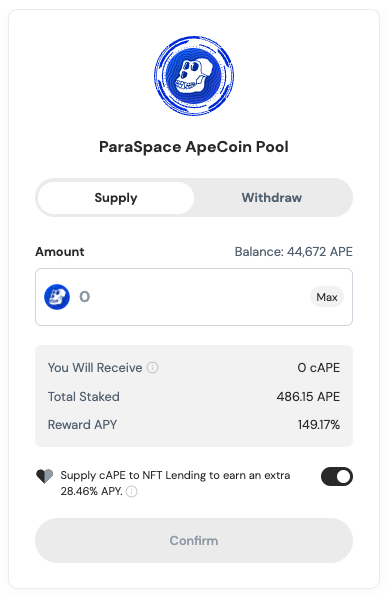Switch to the Supply tab
388x598 pixels.
(x=116, y=198)
